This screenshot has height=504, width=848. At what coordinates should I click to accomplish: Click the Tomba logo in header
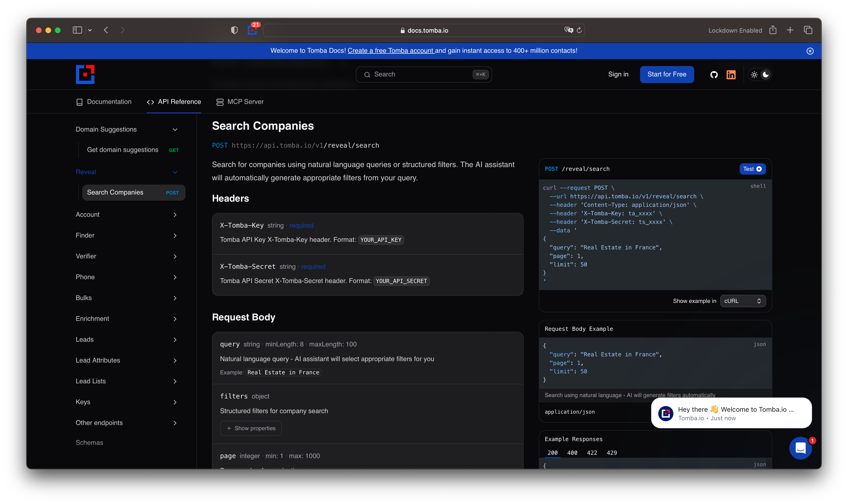click(x=85, y=74)
